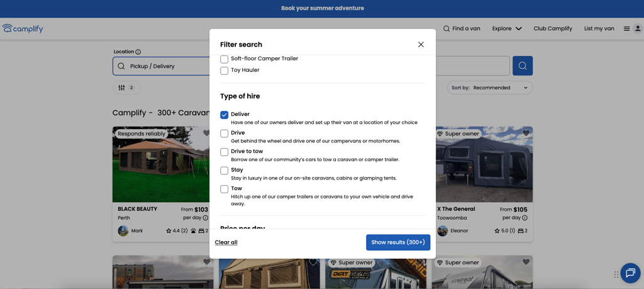Tick the Stay hire type checkbox

click(x=224, y=171)
